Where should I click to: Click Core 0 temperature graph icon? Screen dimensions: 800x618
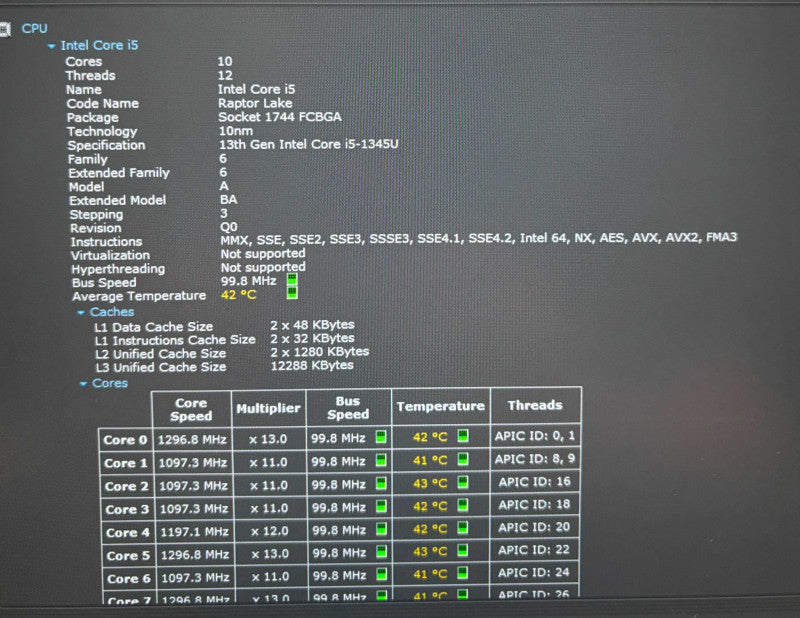point(463,436)
